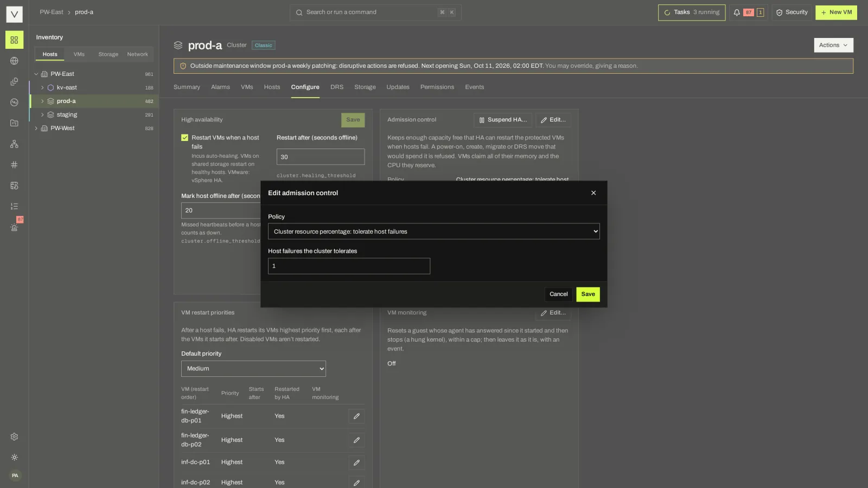Screen dimensions: 868x488
Task: Click the Security button in top bar
Action: pos(792,12)
